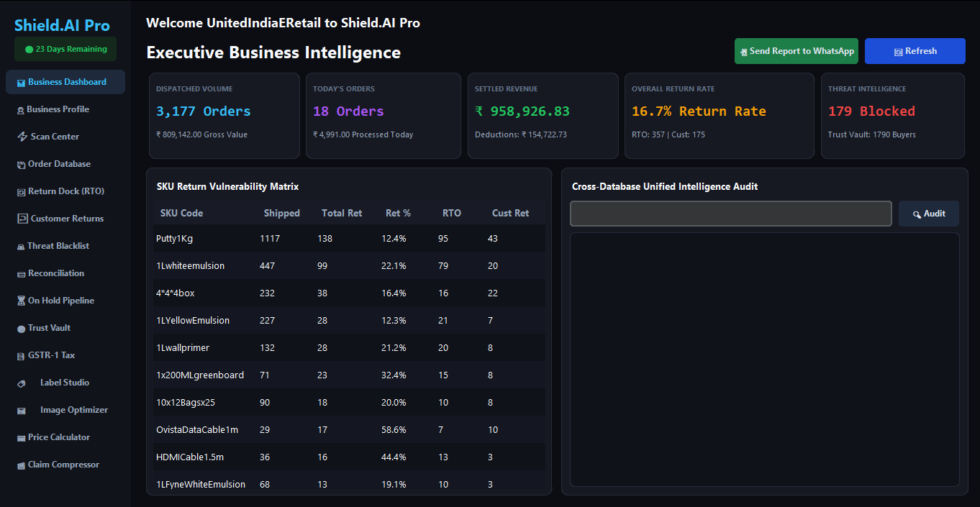Click the Threat Blacklist icon

(21, 247)
